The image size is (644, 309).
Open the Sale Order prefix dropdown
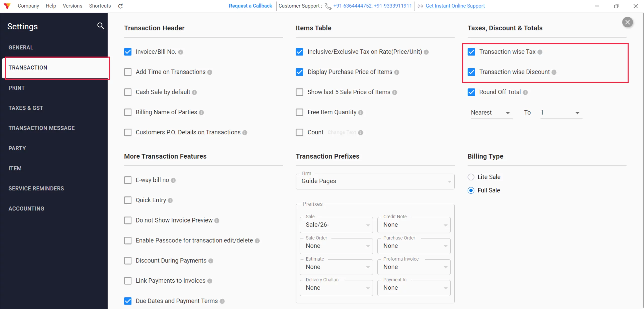tap(336, 246)
